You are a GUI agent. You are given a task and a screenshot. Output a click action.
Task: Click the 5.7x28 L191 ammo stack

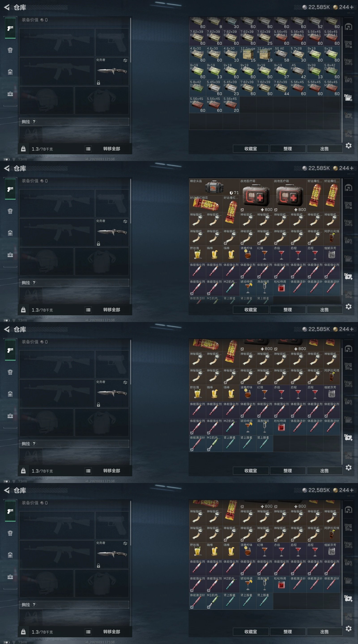point(298,54)
